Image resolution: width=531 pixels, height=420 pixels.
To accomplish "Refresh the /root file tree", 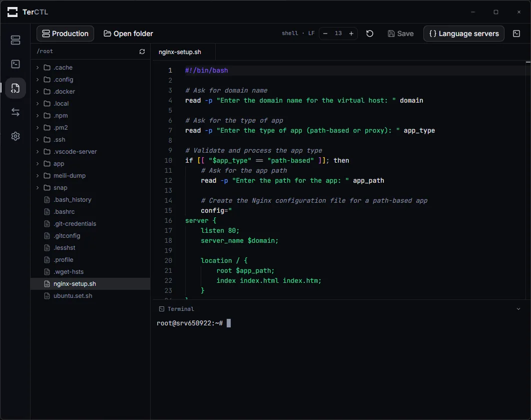I will (142, 52).
